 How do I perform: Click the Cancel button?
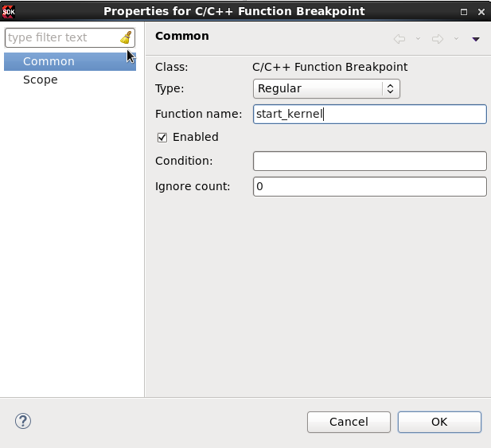coord(349,422)
